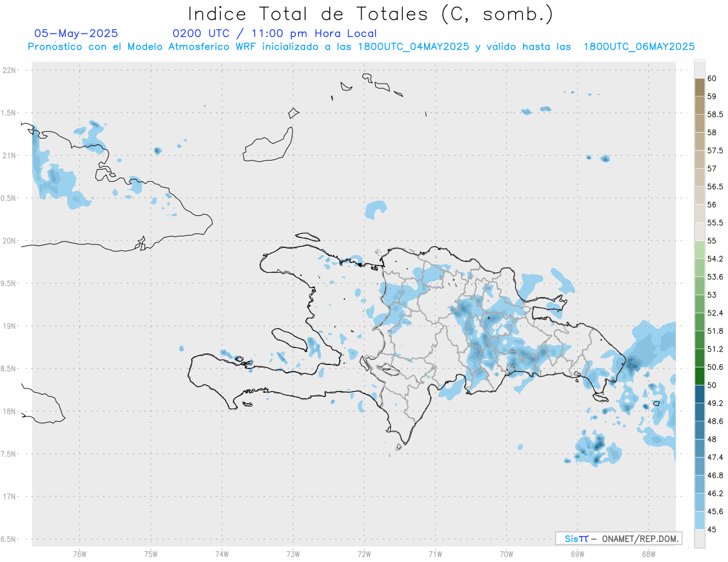This screenshot has width=728, height=562.
Task: Click the colorbar value '52.4'
Action: tap(715, 313)
